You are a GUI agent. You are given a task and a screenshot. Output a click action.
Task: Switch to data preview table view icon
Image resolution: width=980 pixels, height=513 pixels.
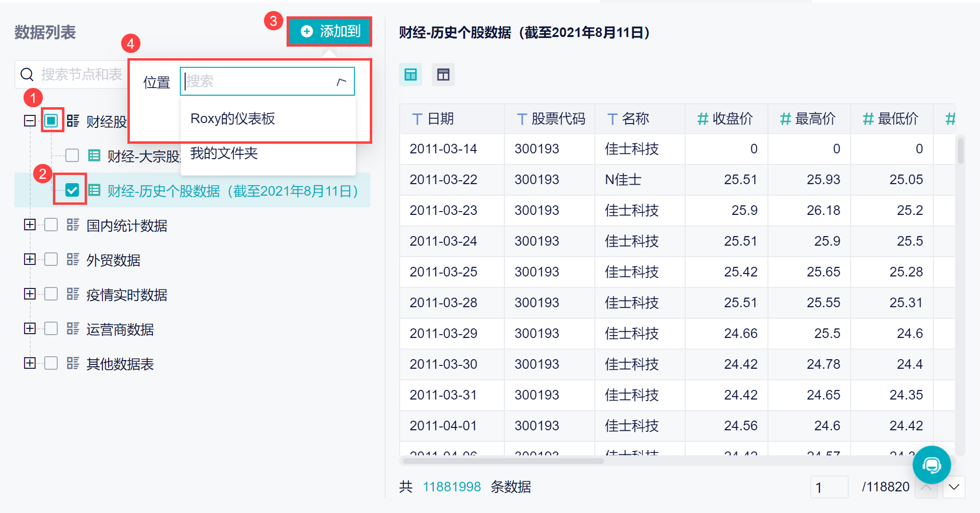411,75
